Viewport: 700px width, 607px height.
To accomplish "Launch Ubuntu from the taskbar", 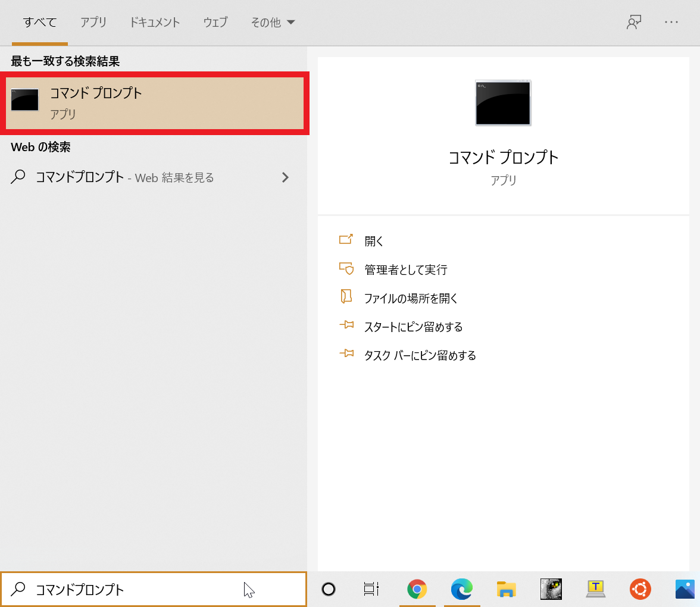I will click(x=640, y=589).
